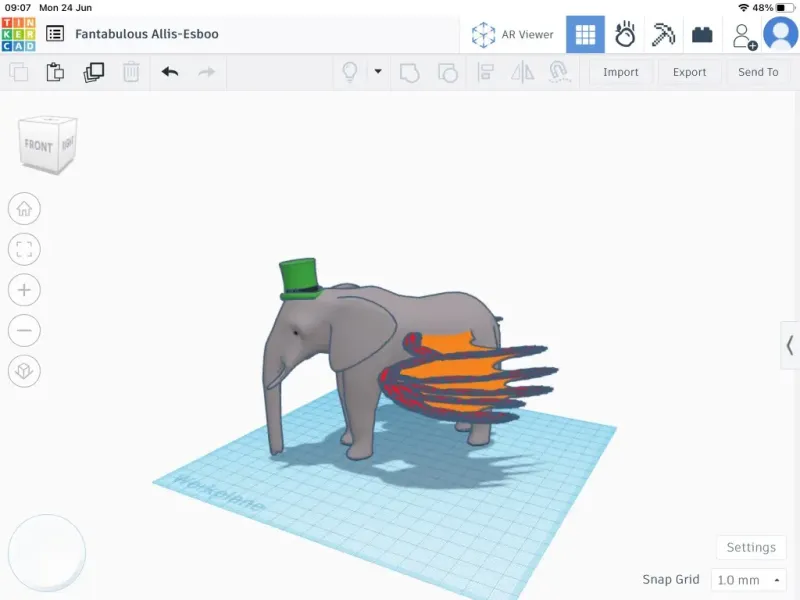Open workplane Settings
This screenshot has height=600, width=800.
[x=751, y=547]
